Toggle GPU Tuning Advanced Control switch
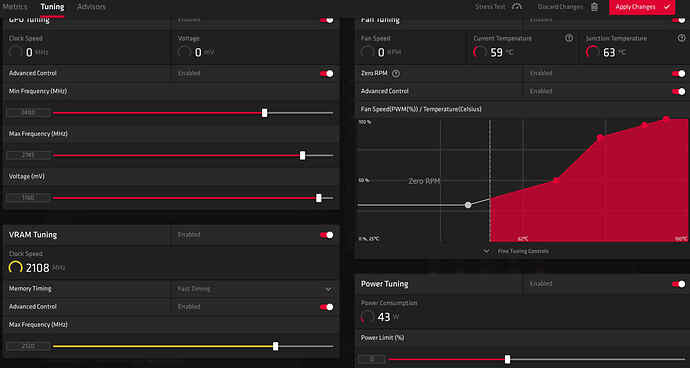 (x=327, y=74)
